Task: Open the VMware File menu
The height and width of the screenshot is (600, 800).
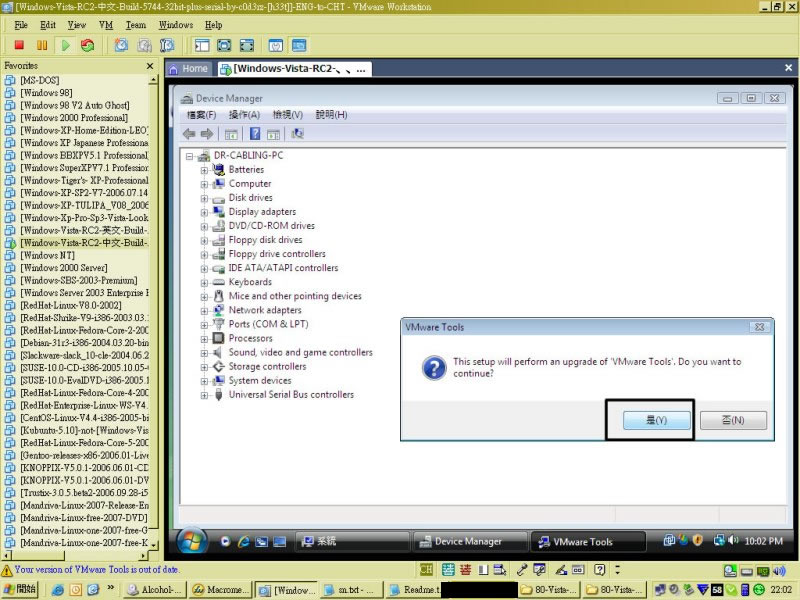Action: (21, 25)
